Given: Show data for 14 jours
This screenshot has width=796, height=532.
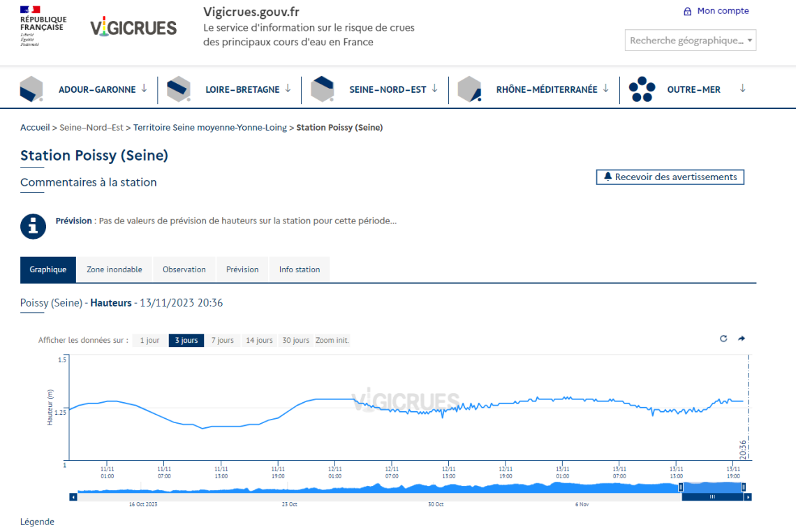Looking at the screenshot, I should point(259,340).
